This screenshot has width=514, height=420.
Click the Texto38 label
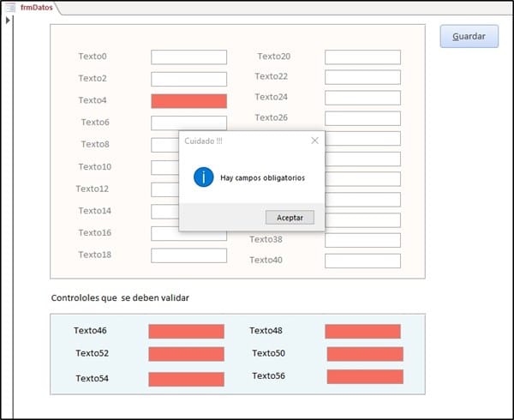[x=266, y=239]
